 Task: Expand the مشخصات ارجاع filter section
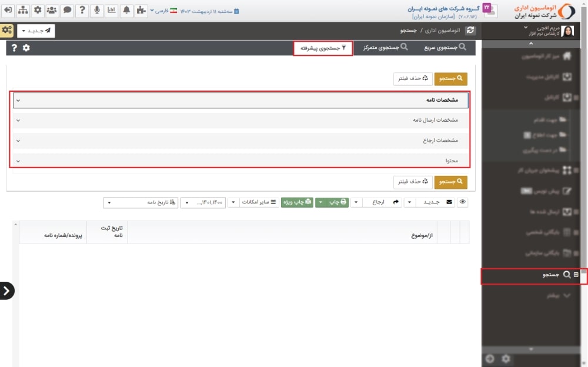click(x=240, y=141)
